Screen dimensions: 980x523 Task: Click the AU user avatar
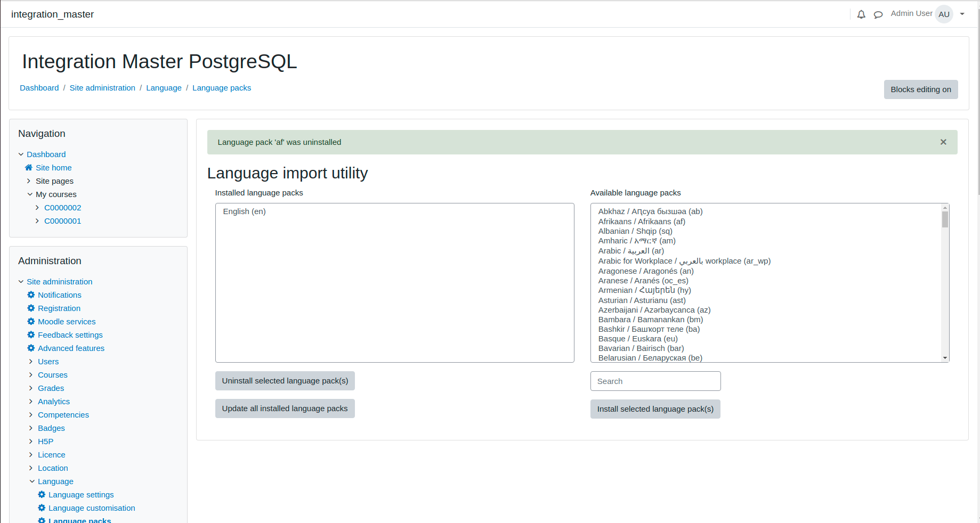click(x=944, y=14)
